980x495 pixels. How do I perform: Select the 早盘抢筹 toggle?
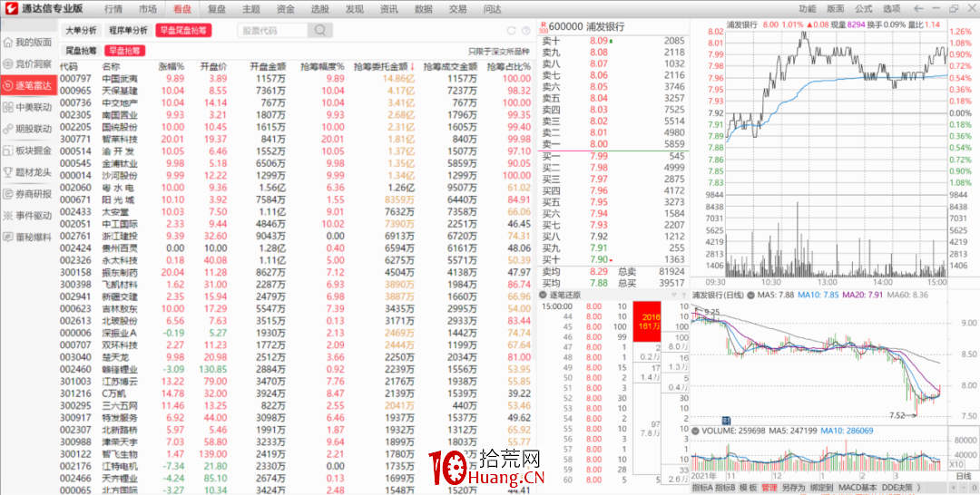click(124, 51)
